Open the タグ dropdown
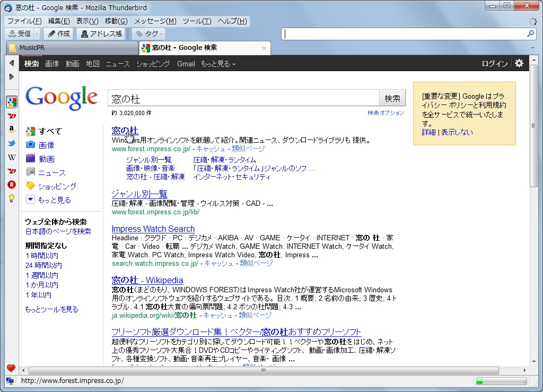Image resolution: width=543 pixels, height=392 pixels. coord(149,33)
